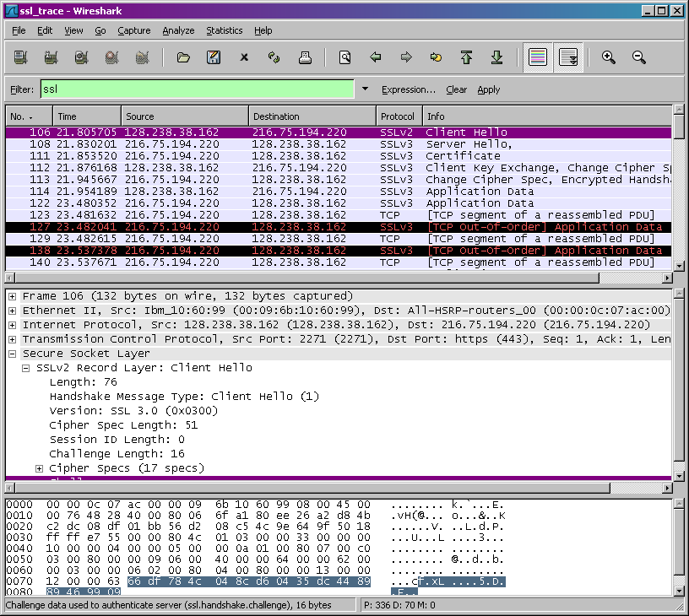
Task: Select packet 114 Application Data row
Action: tap(339, 192)
